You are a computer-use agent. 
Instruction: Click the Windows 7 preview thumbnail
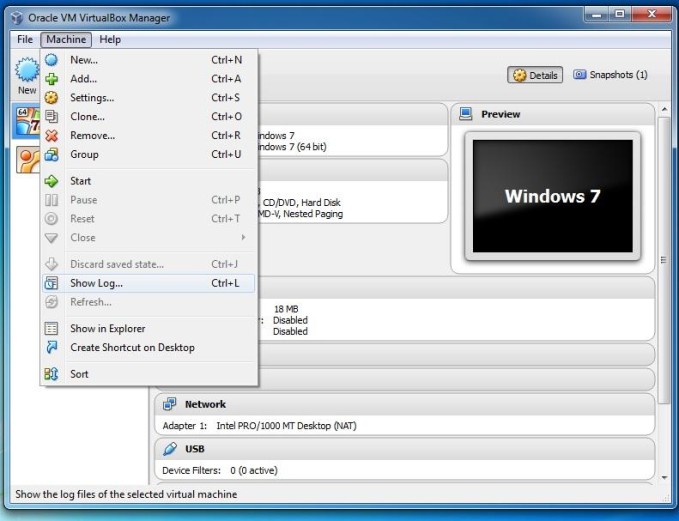[x=553, y=196]
